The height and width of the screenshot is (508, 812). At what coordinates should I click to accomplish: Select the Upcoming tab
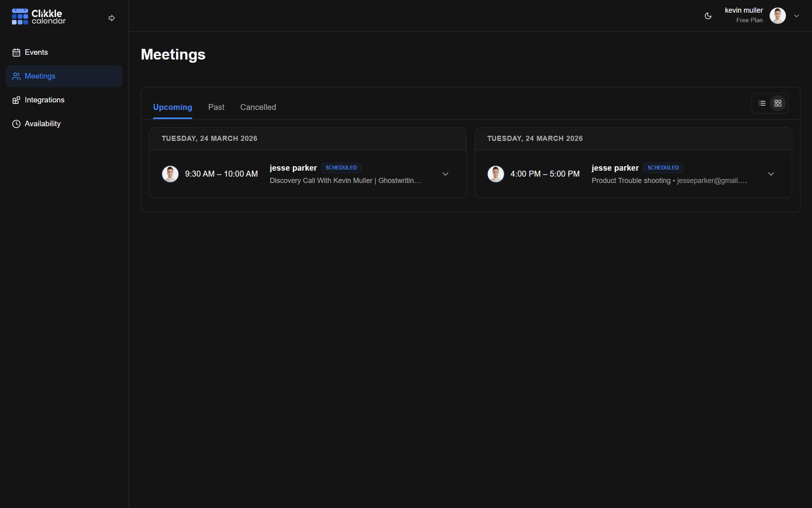tap(172, 107)
